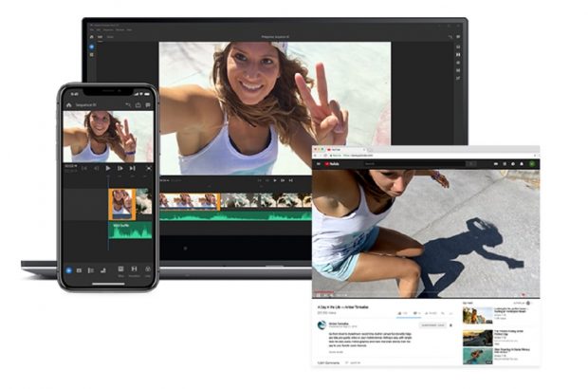Select orange highlighted clip on phone timeline
This screenshot has width=588, height=389.
122,204
